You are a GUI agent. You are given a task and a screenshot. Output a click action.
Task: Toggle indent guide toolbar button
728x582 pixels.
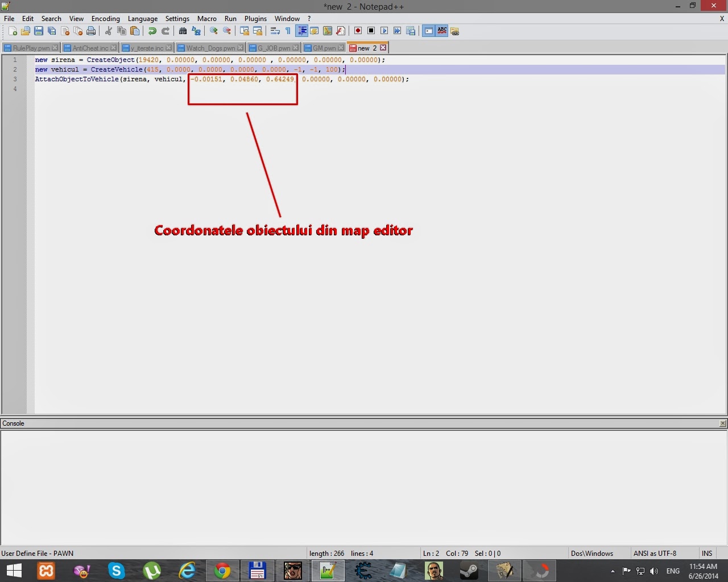[x=302, y=31]
